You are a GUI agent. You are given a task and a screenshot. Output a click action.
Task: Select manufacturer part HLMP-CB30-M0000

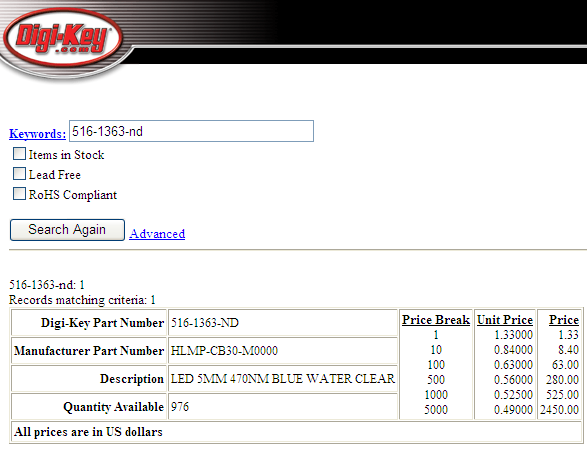coord(283,351)
